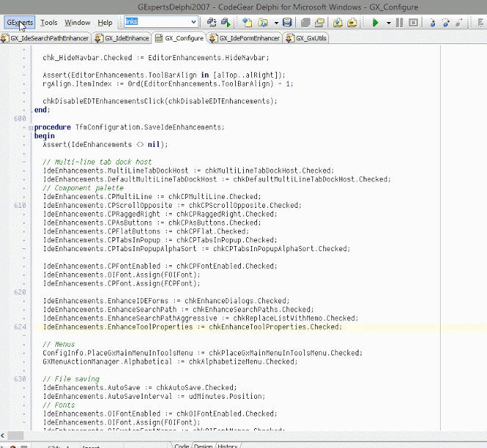
Task: Collapse the SaveIdeEnhancements procedure fold
Action: tap(29, 127)
